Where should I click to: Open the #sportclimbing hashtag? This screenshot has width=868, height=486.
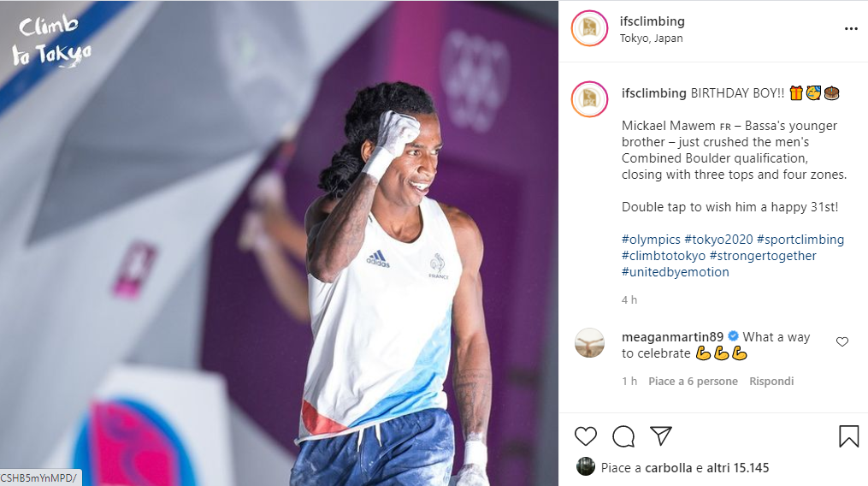tap(800, 240)
